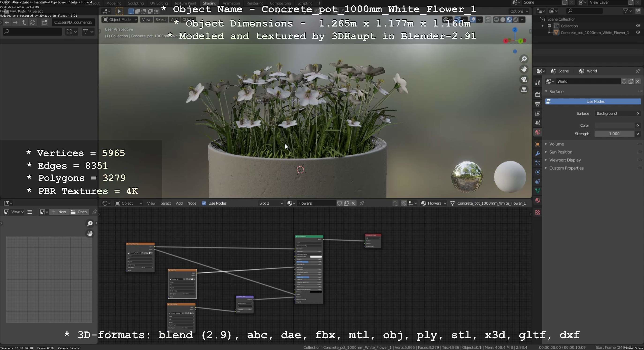Click the Open image button
644x350 pixels.
pyautogui.click(x=79, y=212)
